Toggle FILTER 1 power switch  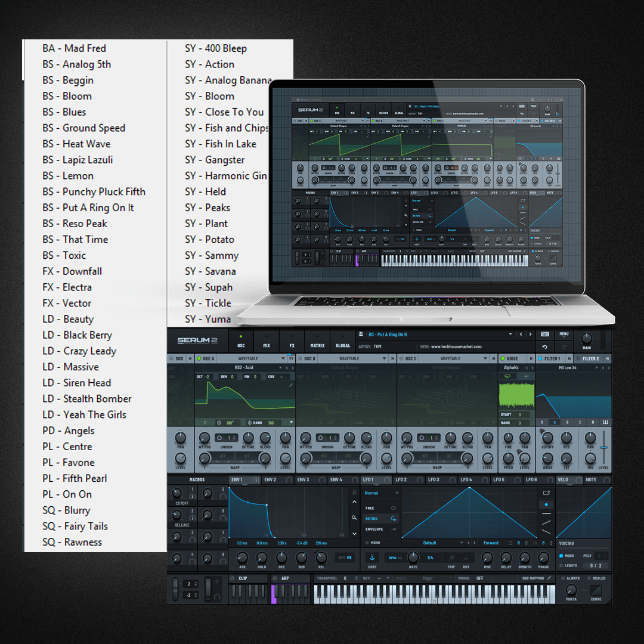[x=540, y=358]
